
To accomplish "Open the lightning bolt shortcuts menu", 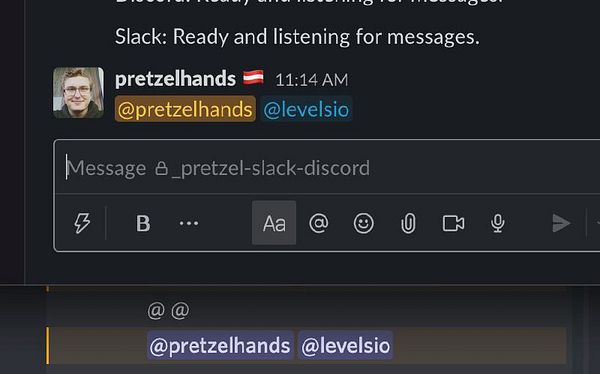I will coord(82,223).
